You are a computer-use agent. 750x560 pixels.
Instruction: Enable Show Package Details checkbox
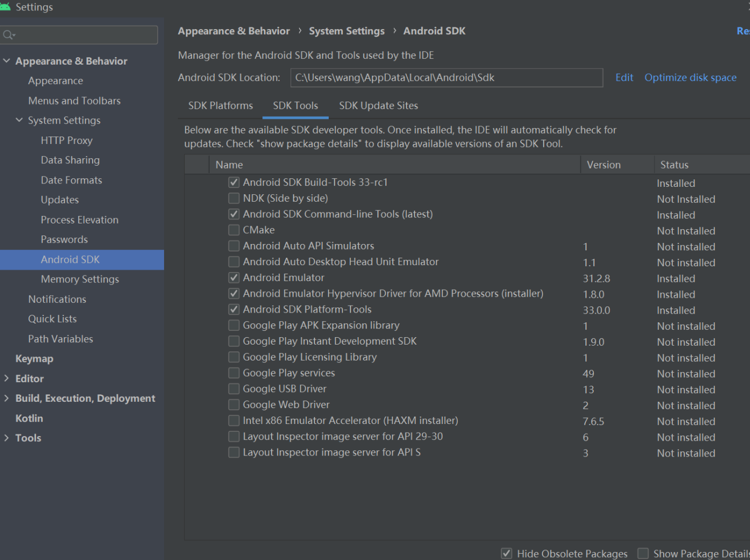[x=643, y=554]
